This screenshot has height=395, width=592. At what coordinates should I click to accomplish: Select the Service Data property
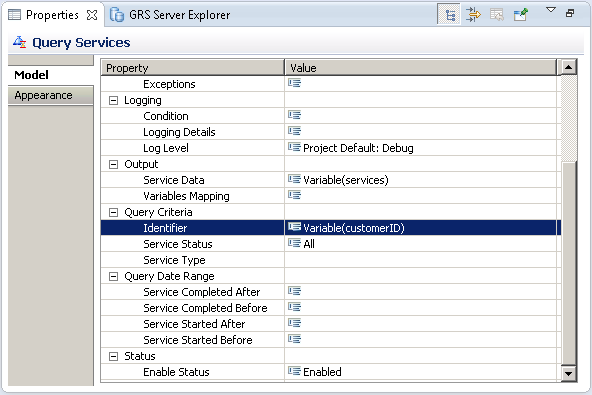click(174, 180)
